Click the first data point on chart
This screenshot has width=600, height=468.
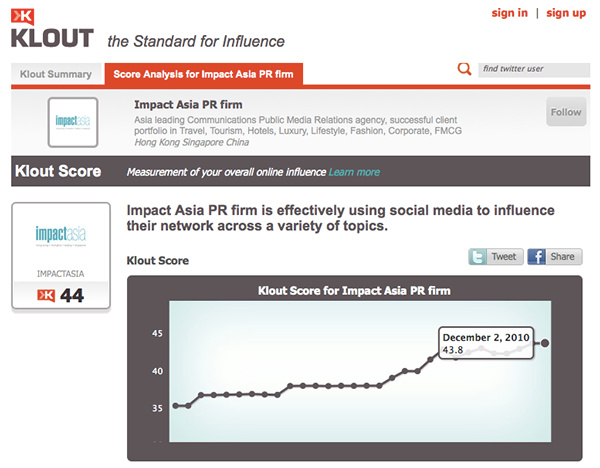pyautogui.click(x=176, y=406)
